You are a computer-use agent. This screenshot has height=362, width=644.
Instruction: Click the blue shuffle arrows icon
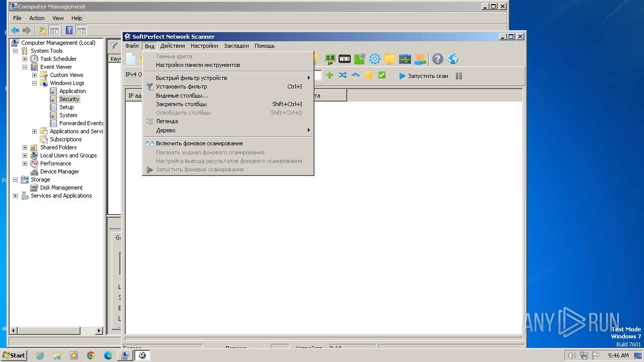[343, 75]
